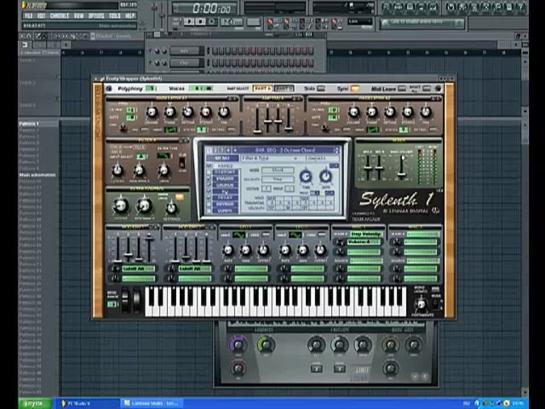Open the FILE menu
The height and width of the screenshot is (409, 545).
[x=29, y=16]
